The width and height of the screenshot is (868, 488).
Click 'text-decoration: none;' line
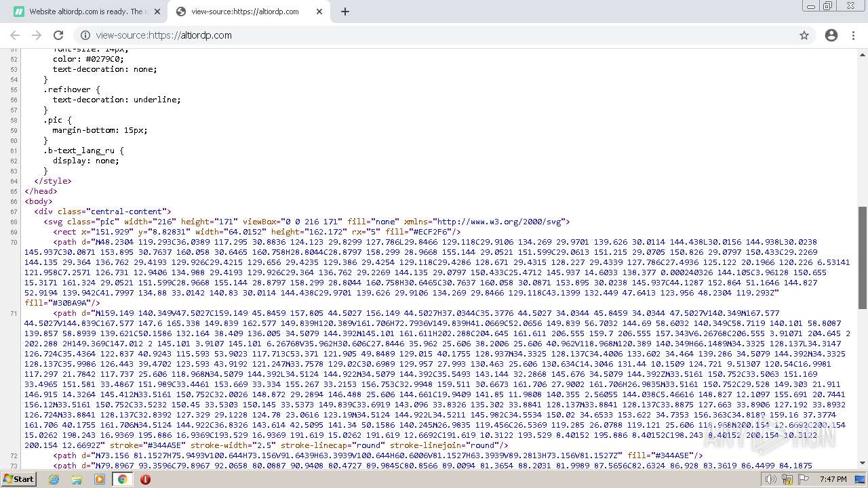(x=105, y=69)
